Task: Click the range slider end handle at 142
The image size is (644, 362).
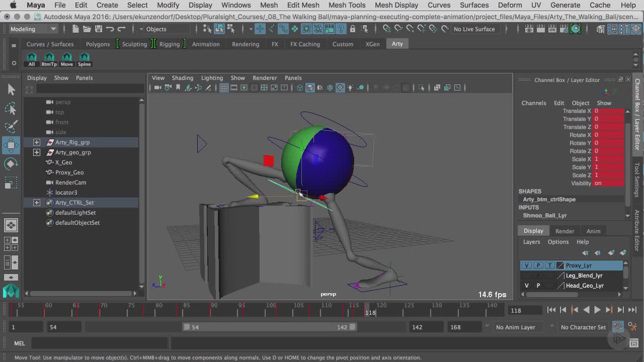Action: point(353,327)
